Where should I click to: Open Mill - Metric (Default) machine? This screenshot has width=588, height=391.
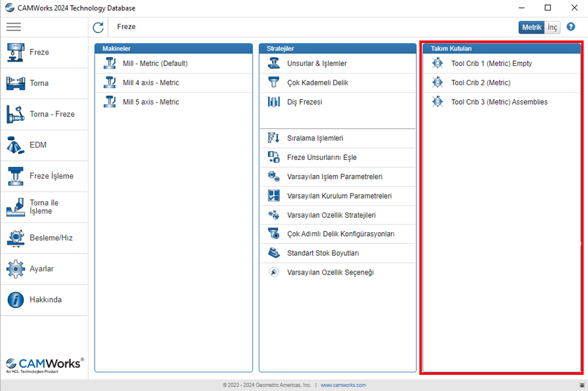tap(154, 64)
